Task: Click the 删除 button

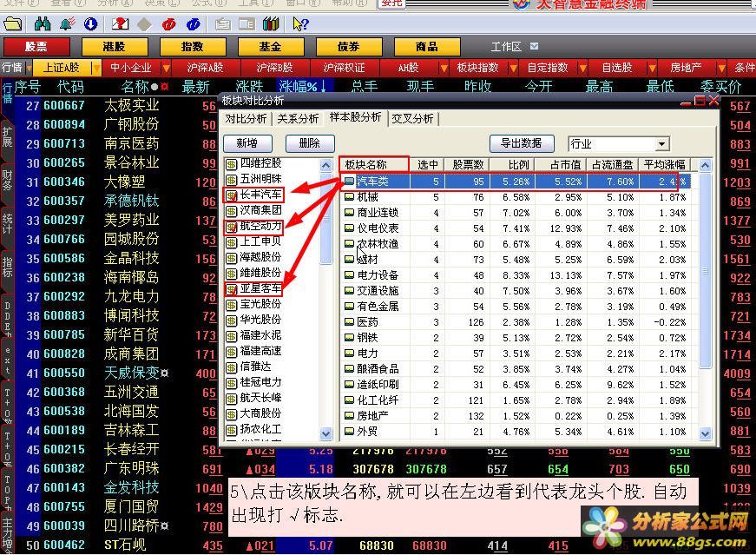Action: point(310,143)
